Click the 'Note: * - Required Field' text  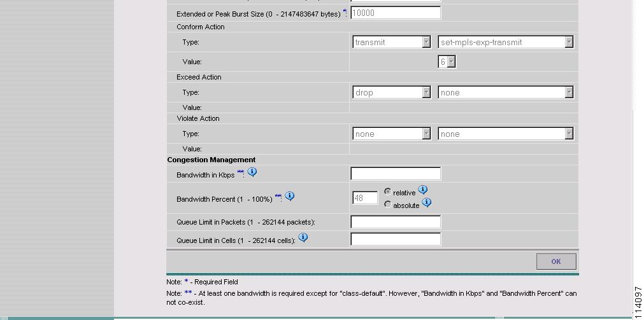tap(202, 282)
